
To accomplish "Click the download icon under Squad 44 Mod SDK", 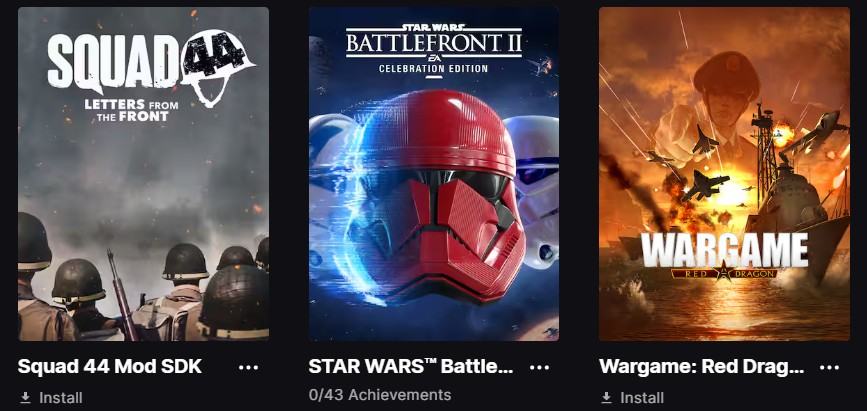I will [25, 398].
